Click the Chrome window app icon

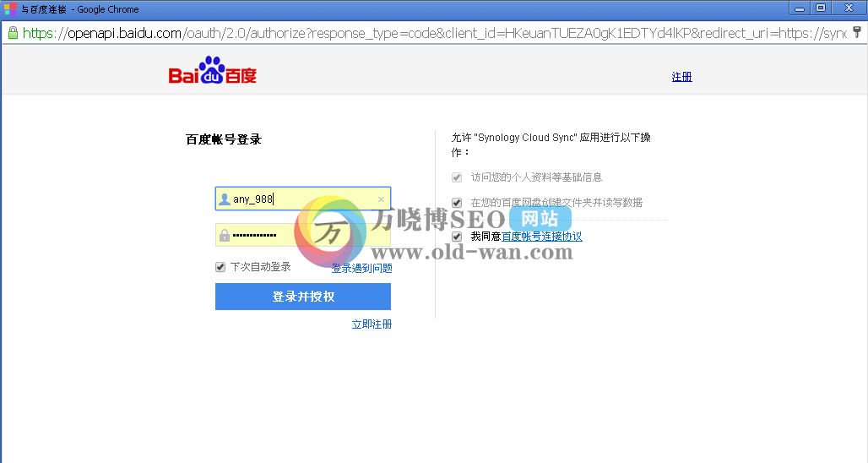(x=10, y=8)
